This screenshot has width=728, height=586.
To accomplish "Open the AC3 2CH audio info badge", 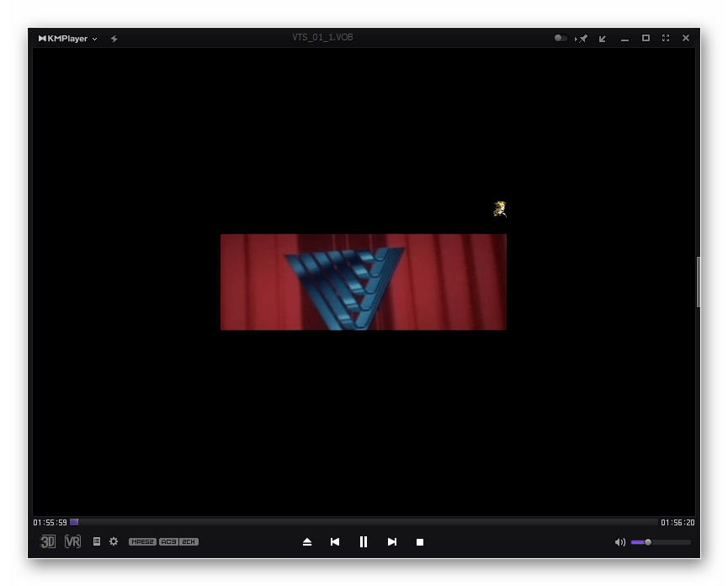I will (178, 541).
